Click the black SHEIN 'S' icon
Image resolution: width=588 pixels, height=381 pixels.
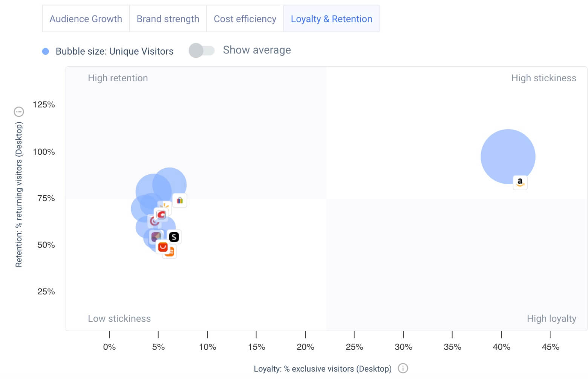[174, 236]
